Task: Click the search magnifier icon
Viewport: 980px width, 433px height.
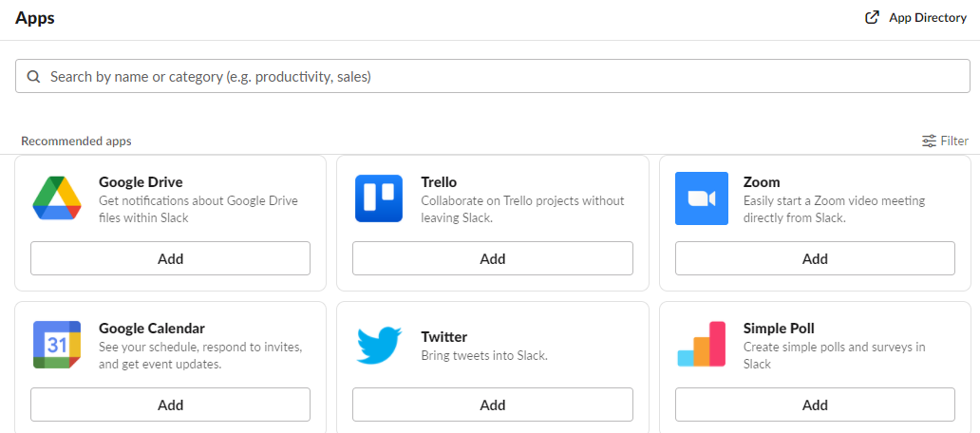Action: coord(33,77)
